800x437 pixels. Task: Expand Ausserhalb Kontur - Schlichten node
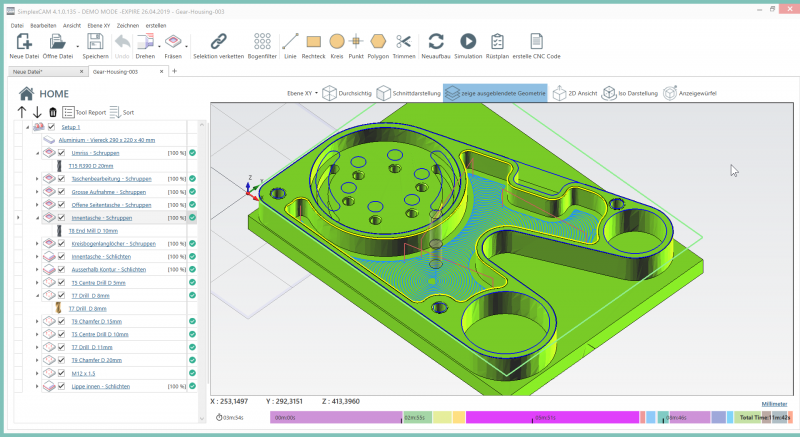(37, 270)
